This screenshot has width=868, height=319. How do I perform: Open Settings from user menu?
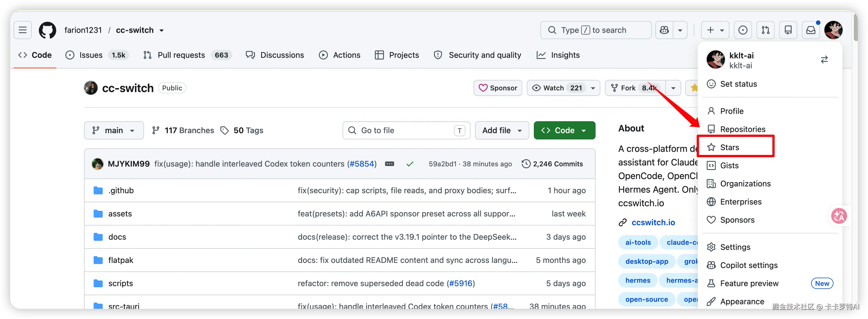[770, 247]
